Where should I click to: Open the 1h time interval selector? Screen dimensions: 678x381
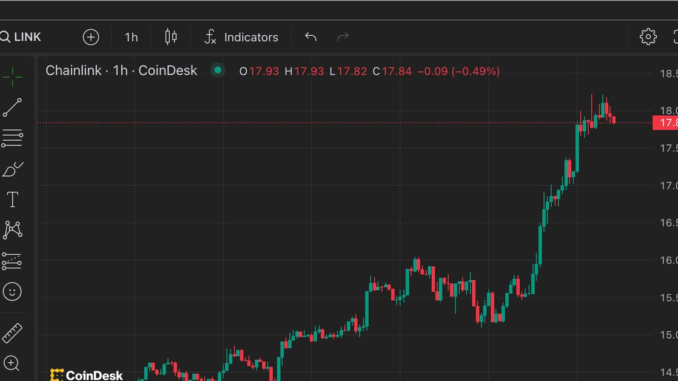[x=131, y=38]
